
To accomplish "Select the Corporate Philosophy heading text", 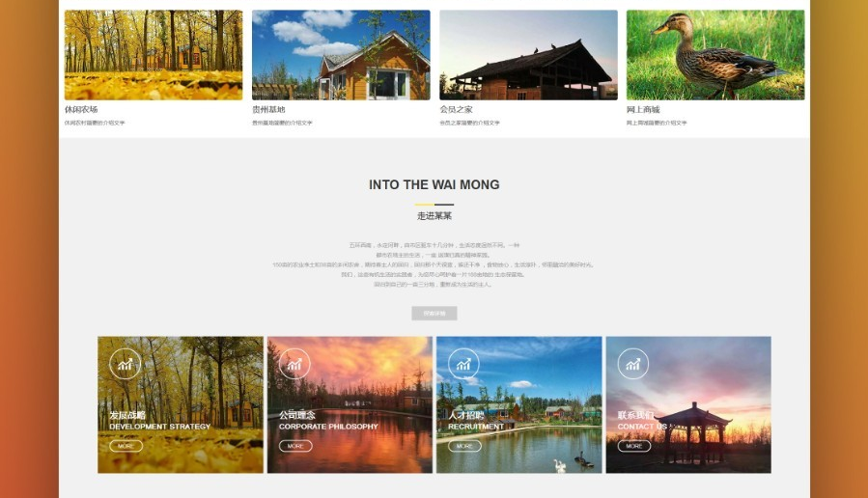I will pos(328,427).
